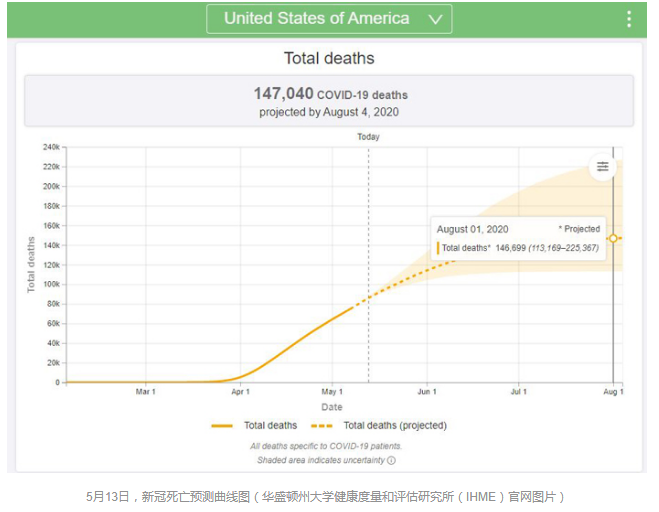Click the chevron arrow in the country selector
659x512 pixels.
tap(434, 19)
